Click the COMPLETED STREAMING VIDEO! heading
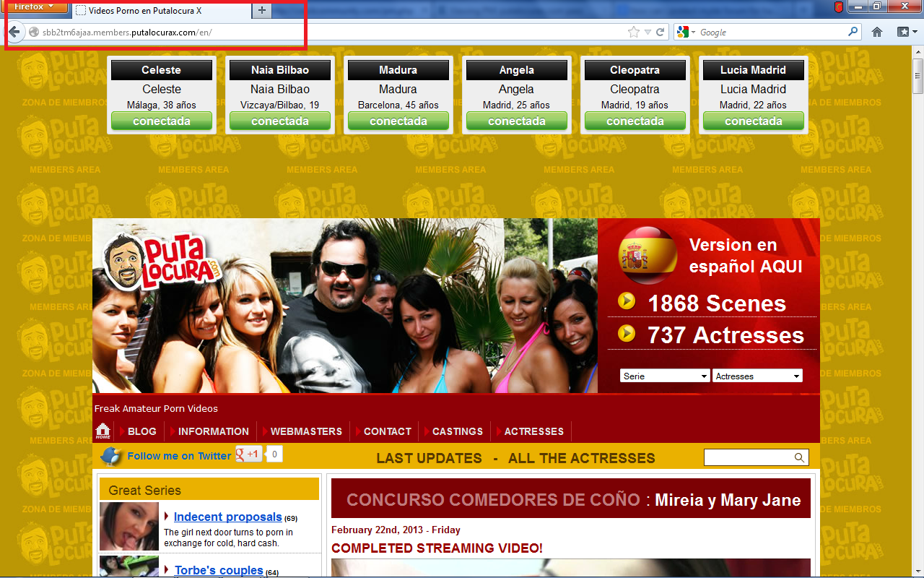This screenshot has height=578, width=924. [x=437, y=548]
